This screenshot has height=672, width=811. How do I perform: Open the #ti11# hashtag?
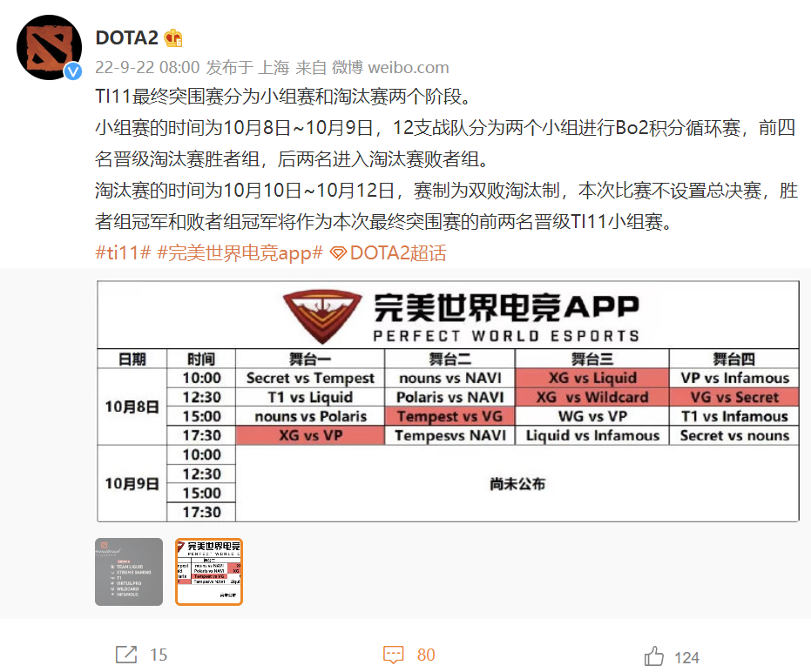pyautogui.click(x=123, y=252)
